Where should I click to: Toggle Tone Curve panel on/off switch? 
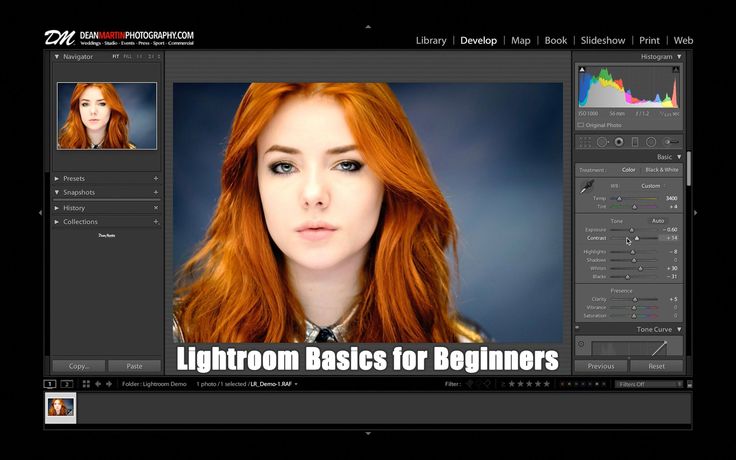577,328
